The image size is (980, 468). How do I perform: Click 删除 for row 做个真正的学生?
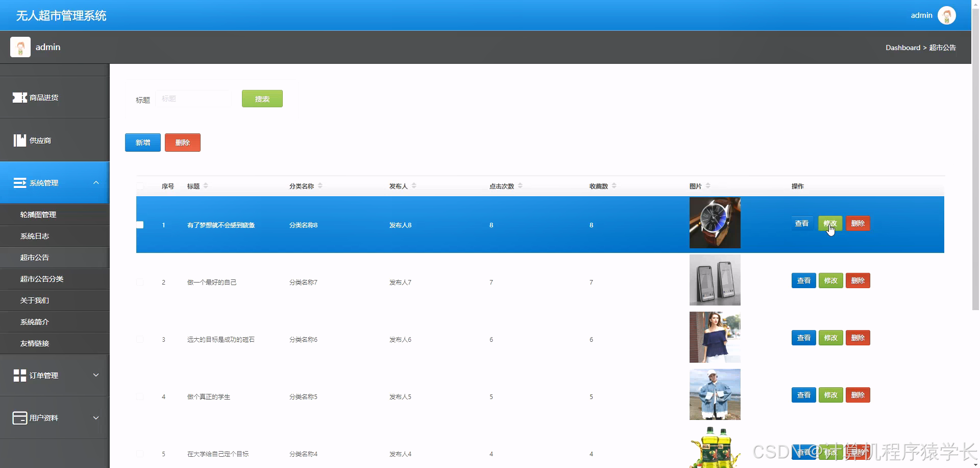point(858,395)
